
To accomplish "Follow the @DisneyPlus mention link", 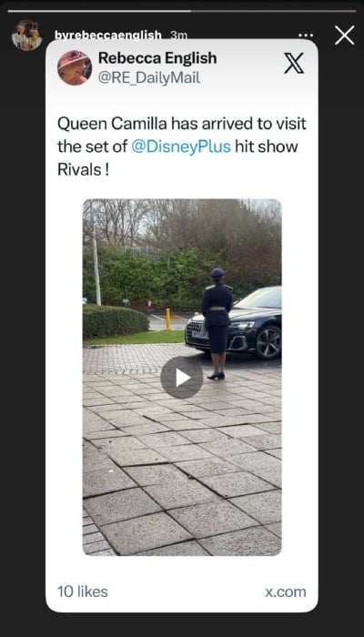I will 181,147.
